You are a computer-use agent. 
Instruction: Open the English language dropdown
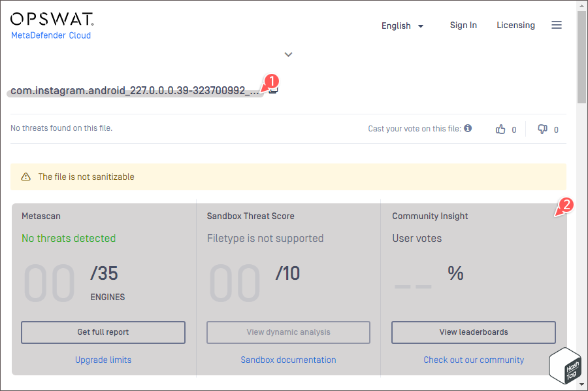tap(402, 26)
